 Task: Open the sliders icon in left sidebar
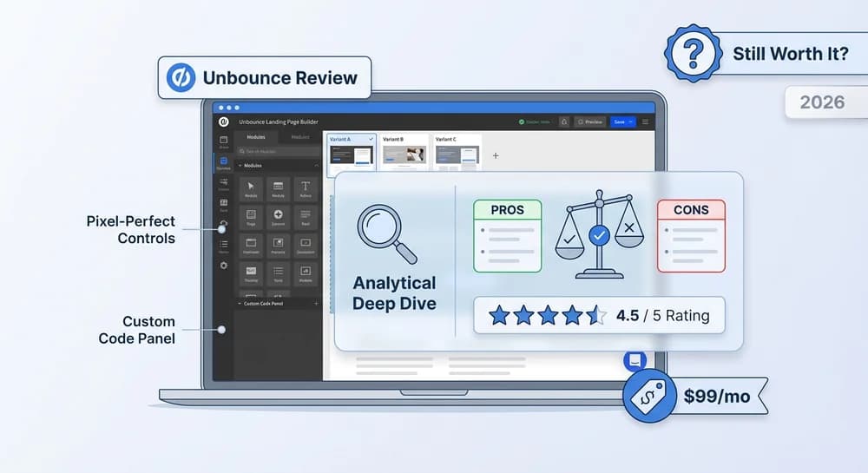pyautogui.click(x=224, y=184)
